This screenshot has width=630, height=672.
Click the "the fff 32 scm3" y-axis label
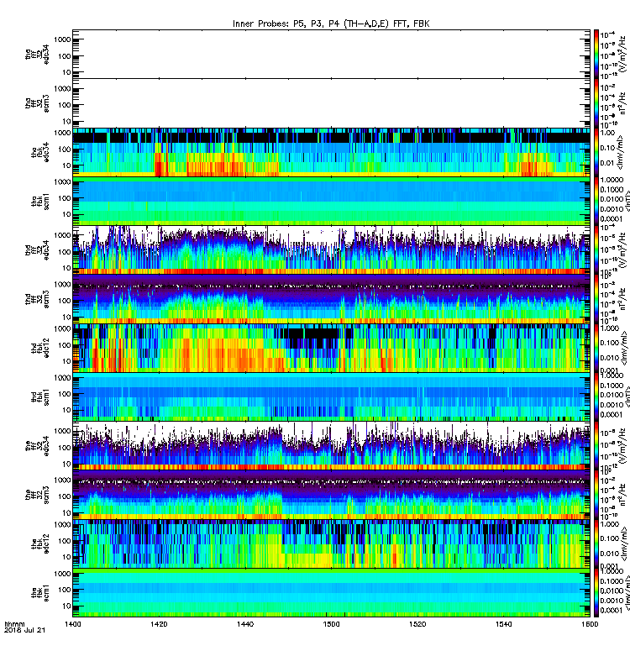(37, 495)
